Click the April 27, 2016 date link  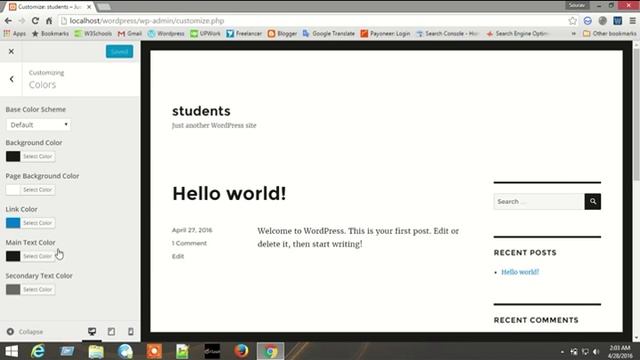(192, 230)
